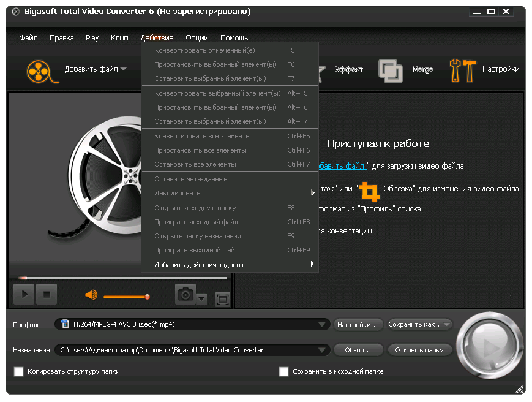This screenshot has width=532, height=402.
Task: Click the MP4 profile file icon
Action: tap(64, 324)
